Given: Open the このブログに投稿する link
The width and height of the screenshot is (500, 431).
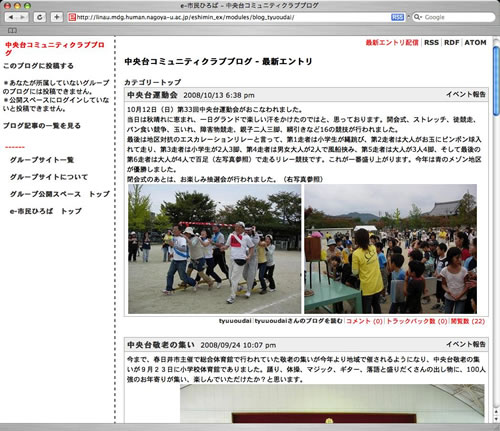Looking at the screenshot, I should click(38, 66).
